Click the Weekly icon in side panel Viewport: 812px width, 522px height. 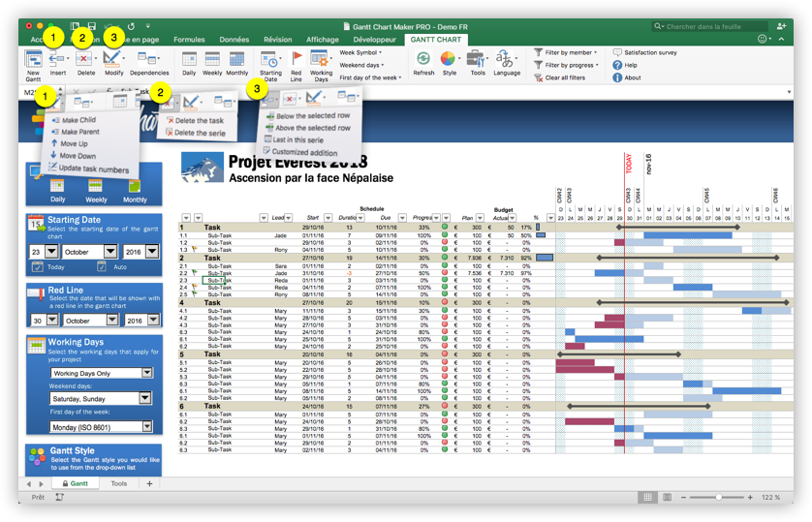pyautogui.click(x=95, y=186)
